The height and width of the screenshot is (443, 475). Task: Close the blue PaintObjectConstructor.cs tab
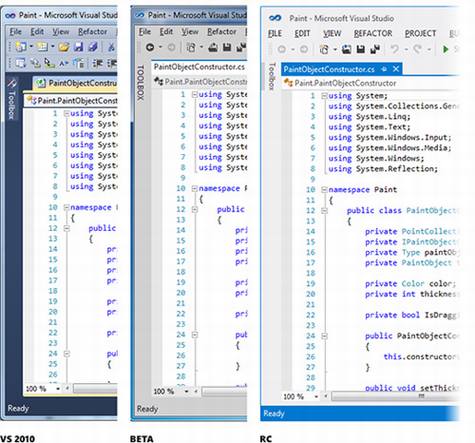pyautogui.click(x=396, y=69)
